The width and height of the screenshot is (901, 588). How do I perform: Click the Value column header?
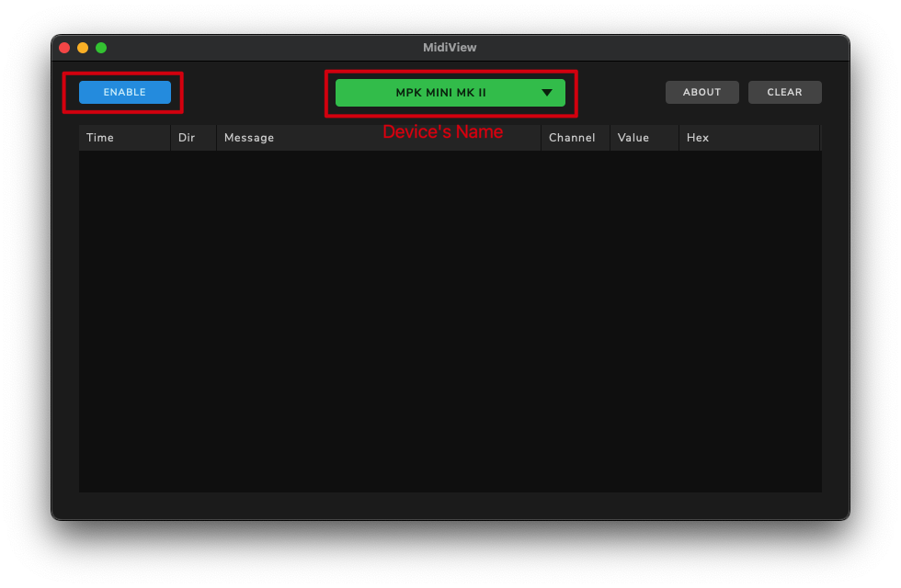[644, 138]
